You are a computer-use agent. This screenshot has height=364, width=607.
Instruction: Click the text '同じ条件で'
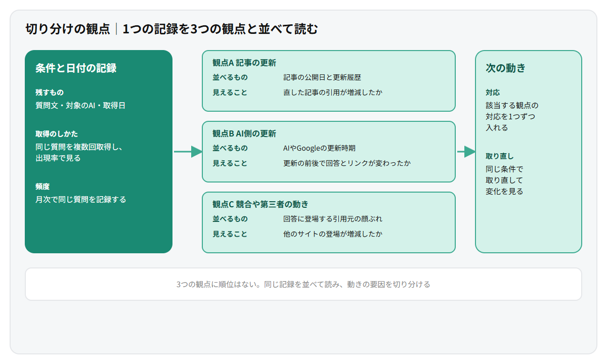click(504, 169)
